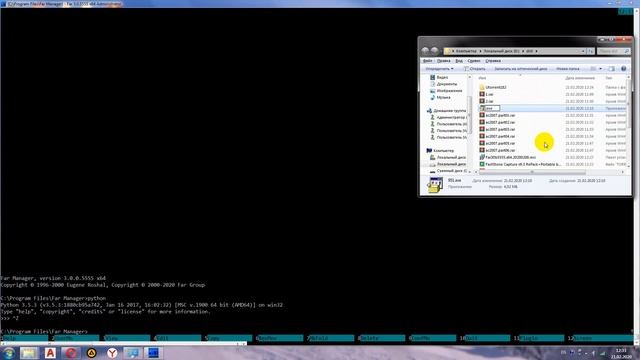Go forward in the Explorer window
The width and height of the screenshot is (640, 360).
pyautogui.click(x=435, y=51)
